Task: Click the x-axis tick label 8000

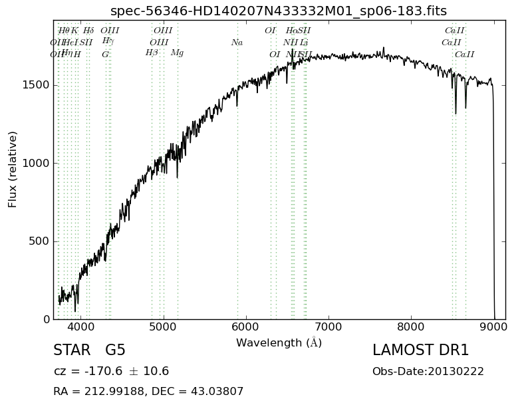Action: [x=411, y=327]
